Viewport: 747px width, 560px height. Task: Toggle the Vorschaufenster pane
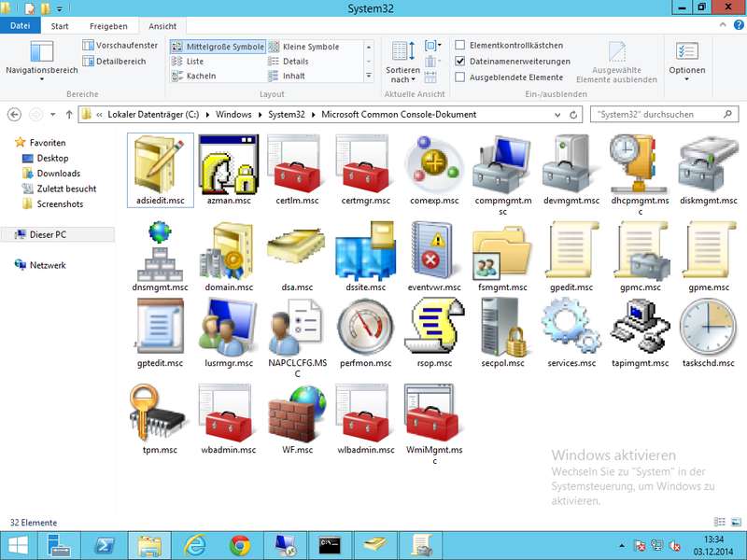tap(120, 45)
